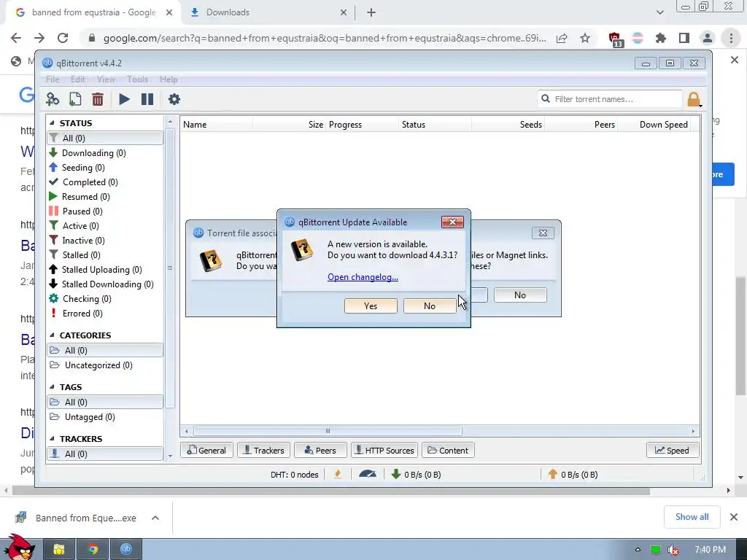Image resolution: width=747 pixels, height=560 pixels.
Task: Open the Tools menu in qBittorrent
Action: click(137, 79)
